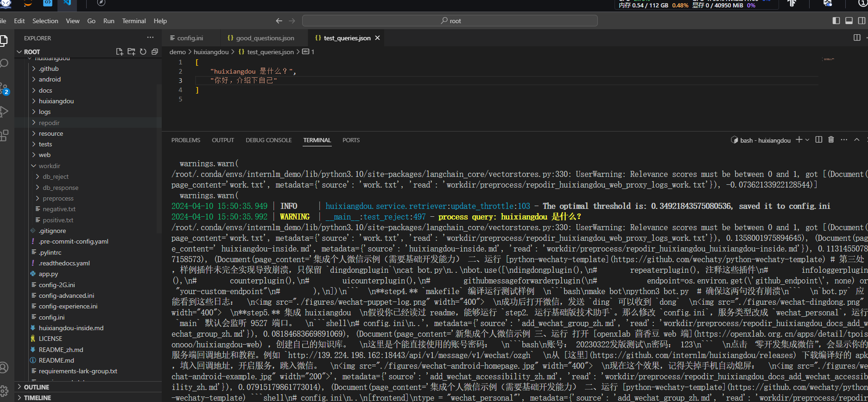Open the Go menu
The height and width of the screenshot is (402, 868).
click(x=91, y=21)
